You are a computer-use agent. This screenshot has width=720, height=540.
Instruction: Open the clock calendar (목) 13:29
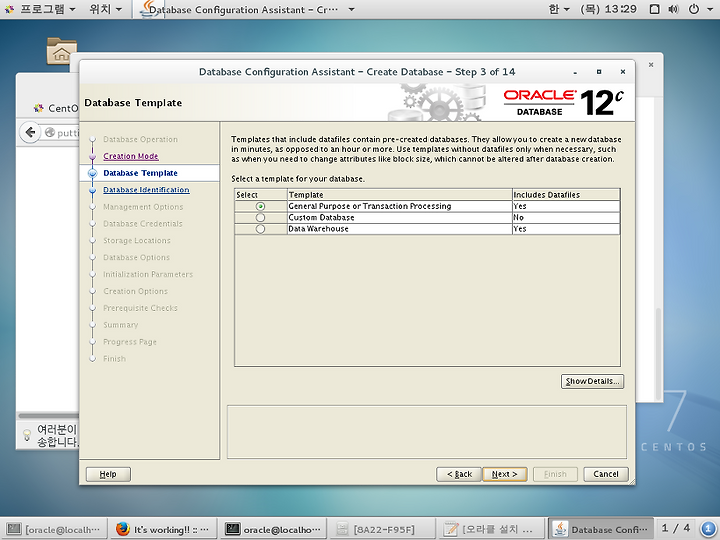pyautogui.click(x=608, y=9)
